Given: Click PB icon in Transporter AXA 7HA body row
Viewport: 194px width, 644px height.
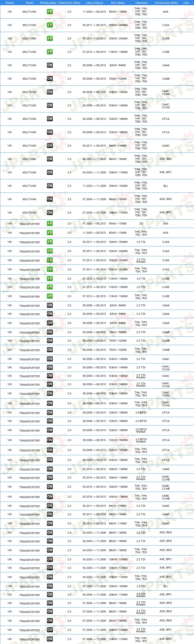Looking at the screenshot, I should pos(50,233).
